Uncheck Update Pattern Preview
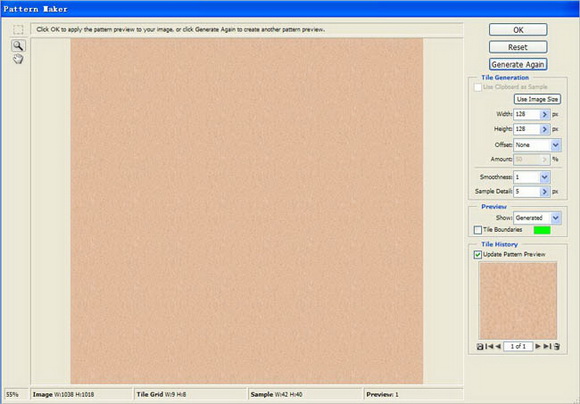Screen dimensions: 580x404 point(478,255)
